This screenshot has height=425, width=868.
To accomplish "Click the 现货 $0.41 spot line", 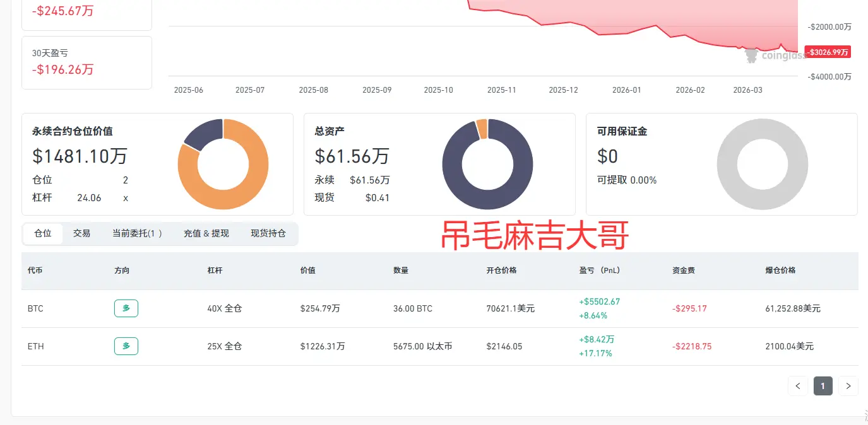I will pos(352,198).
